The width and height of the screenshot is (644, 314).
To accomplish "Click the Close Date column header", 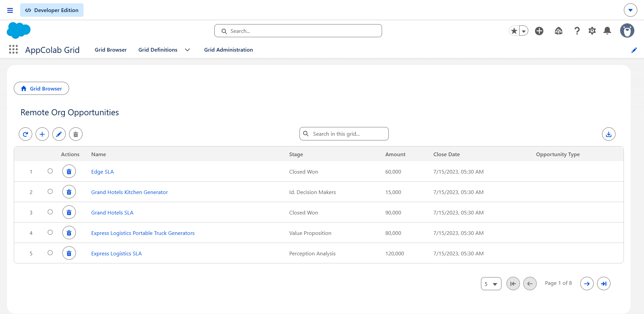I will [446, 154].
